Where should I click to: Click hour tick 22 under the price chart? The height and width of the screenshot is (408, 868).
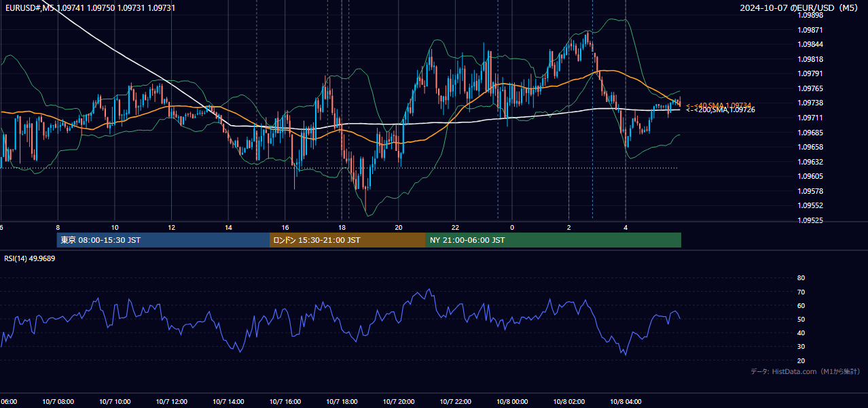[x=455, y=228]
